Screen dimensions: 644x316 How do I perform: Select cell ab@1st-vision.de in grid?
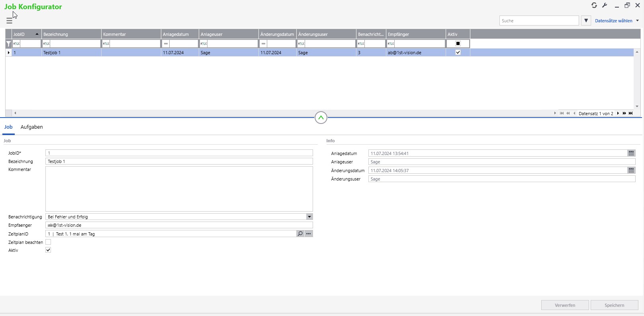[416, 53]
